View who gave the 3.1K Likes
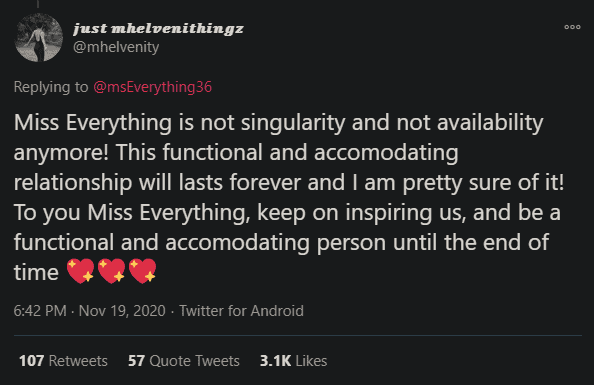This screenshot has width=594, height=385. [294, 361]
